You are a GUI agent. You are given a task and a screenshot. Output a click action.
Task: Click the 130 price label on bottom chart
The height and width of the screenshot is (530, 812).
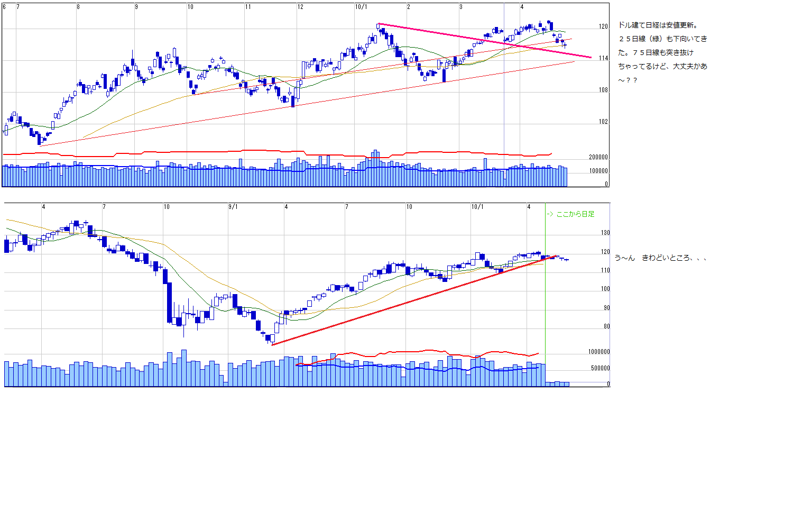tap(605, 233)
